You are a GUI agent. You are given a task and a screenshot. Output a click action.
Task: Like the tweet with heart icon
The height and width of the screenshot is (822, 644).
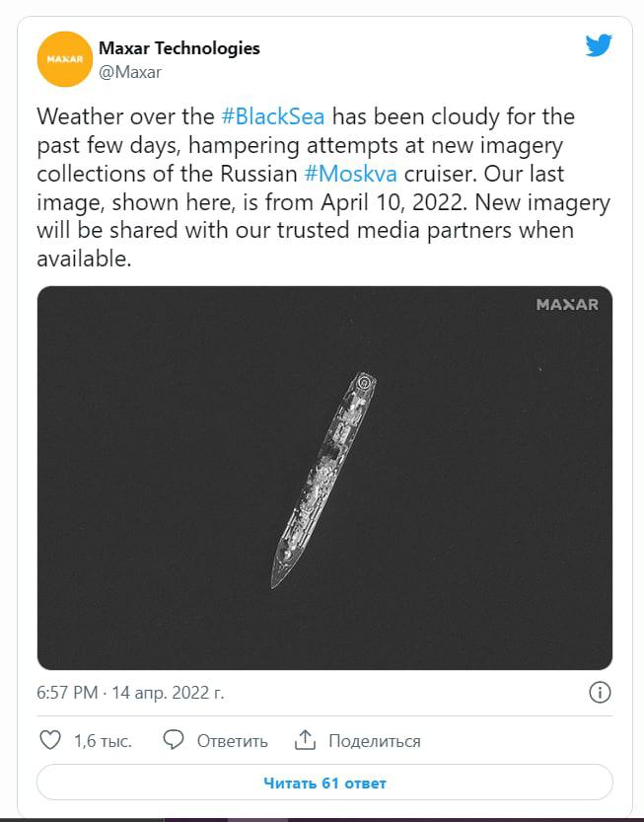50,740
